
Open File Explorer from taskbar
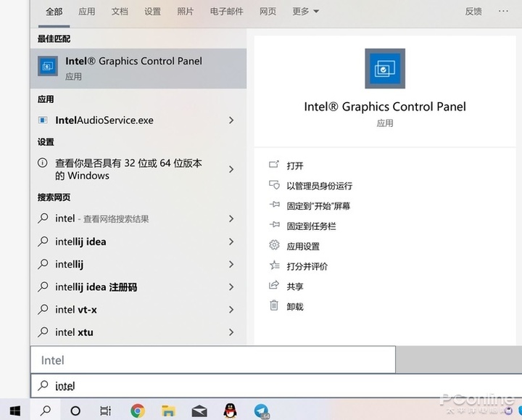click(x=168, y=411)
